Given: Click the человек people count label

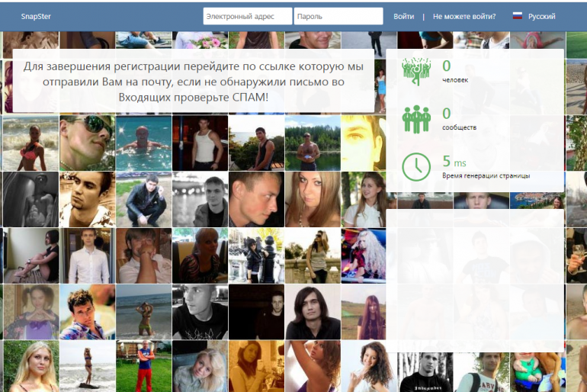Looking at the screenshot, I should point(455,80).
